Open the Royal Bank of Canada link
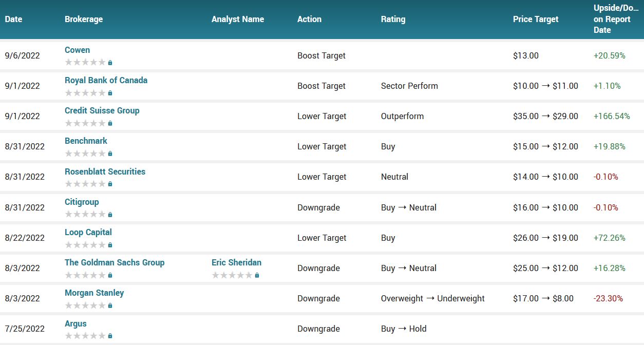The width and height of the screenshot is (644, 345). (x=106, y=80)
